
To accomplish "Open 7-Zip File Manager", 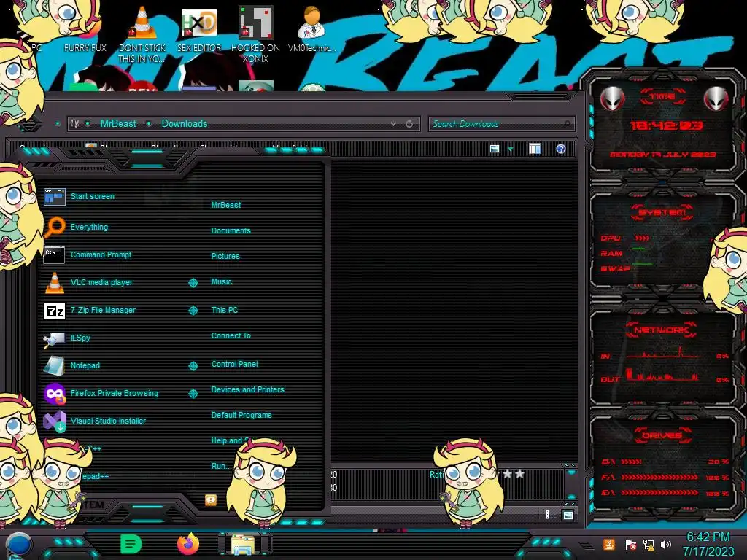I will coord(90,310).
